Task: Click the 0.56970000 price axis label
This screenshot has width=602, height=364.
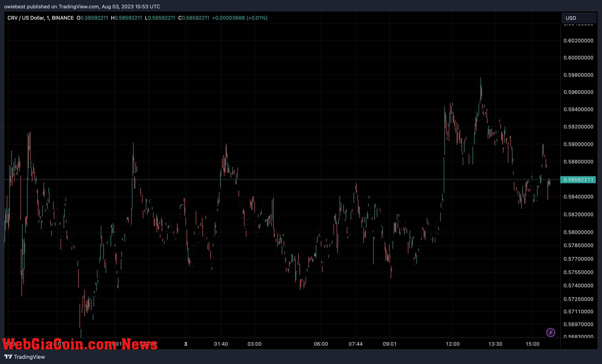Action: coord(578,324)
